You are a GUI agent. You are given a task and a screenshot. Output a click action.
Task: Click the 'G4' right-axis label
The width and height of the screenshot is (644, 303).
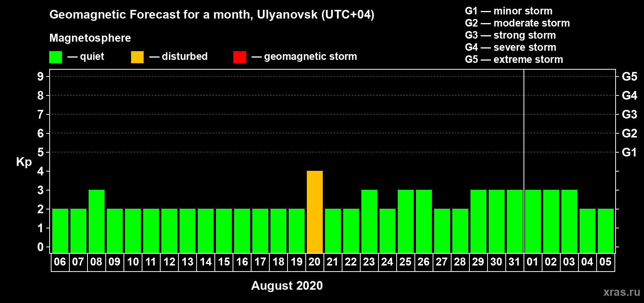click(x=629, y=95)
